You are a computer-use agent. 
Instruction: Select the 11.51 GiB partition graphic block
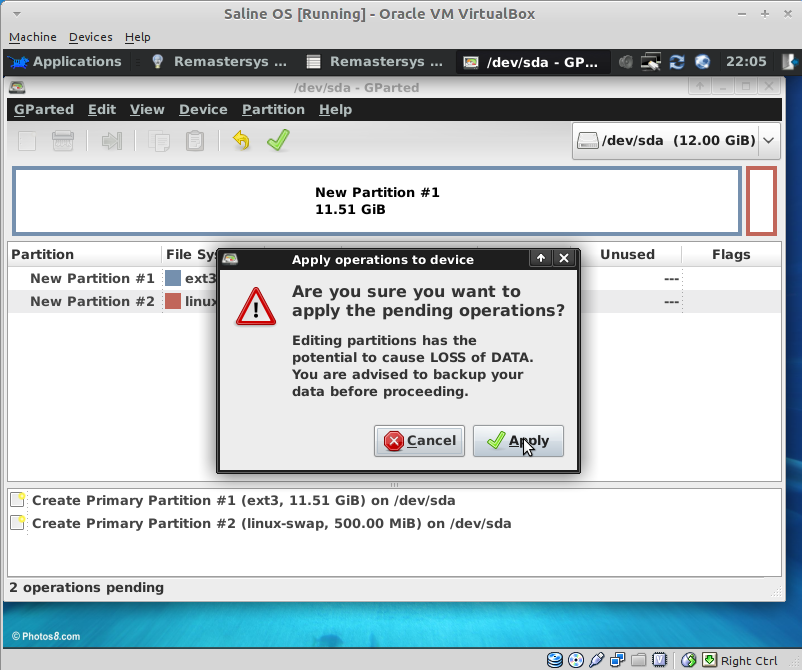[x=377, y=201]
